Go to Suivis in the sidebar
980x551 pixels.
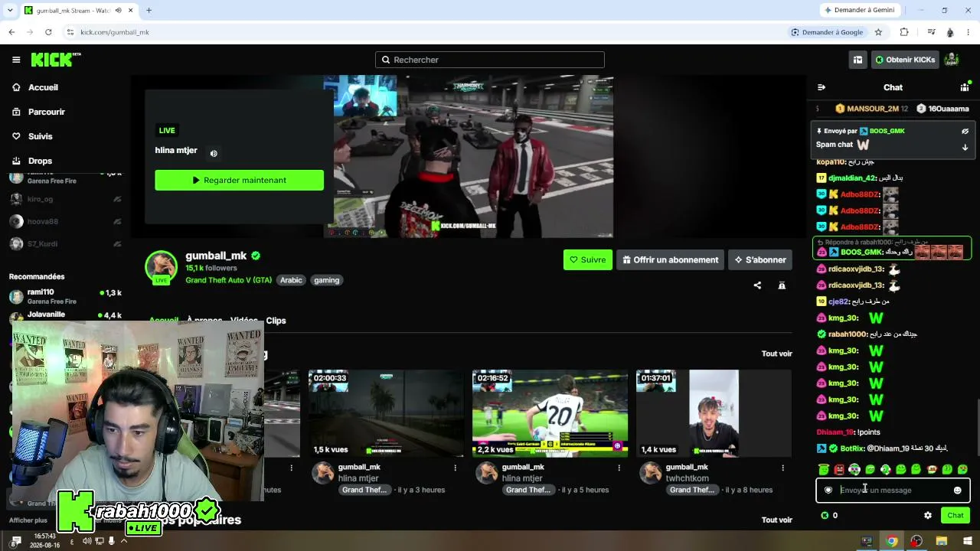click(41, 136)
